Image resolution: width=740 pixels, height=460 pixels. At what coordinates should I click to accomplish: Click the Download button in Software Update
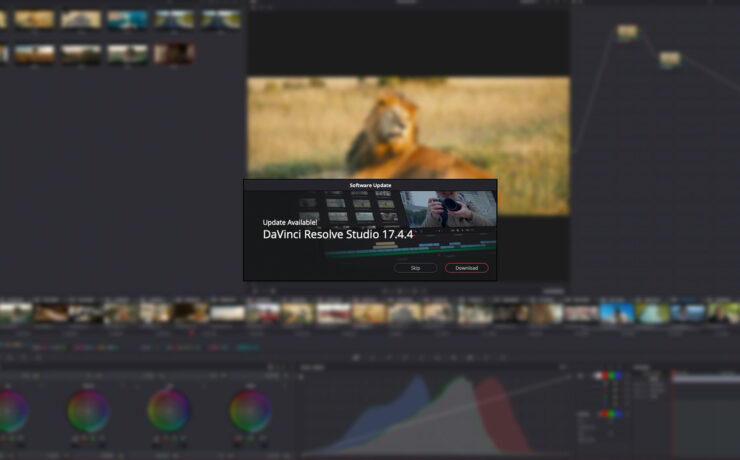466,268
